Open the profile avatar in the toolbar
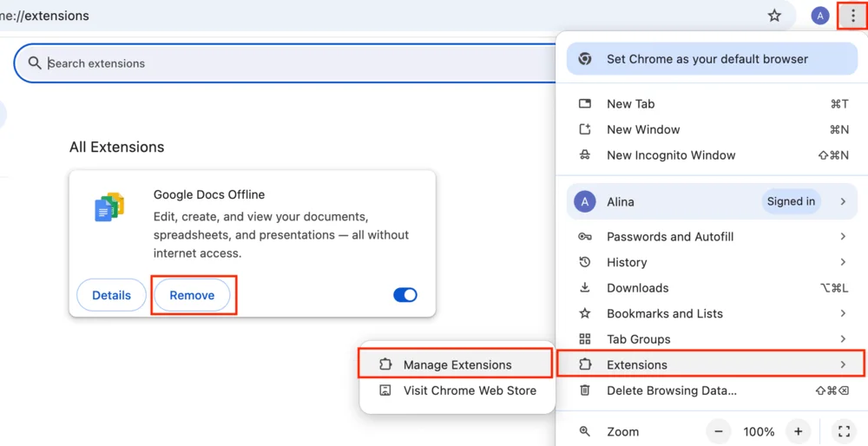The width and height of the screenshot is (868, 446). pos(819,16)
